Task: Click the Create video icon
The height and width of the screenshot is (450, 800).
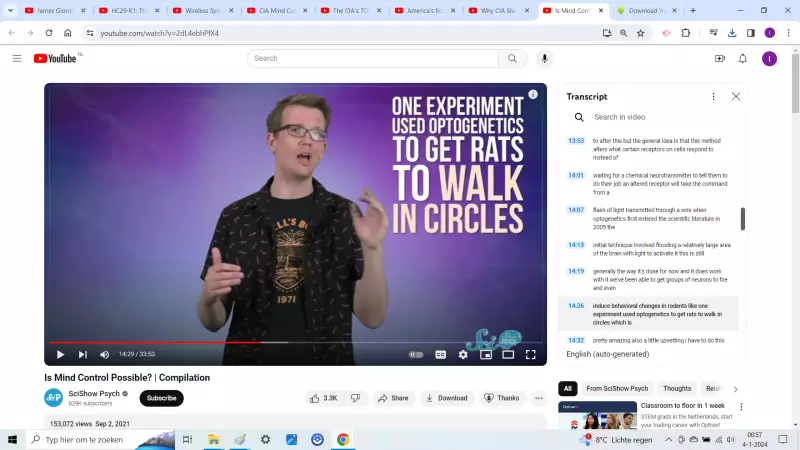Action: coord(720,59)
